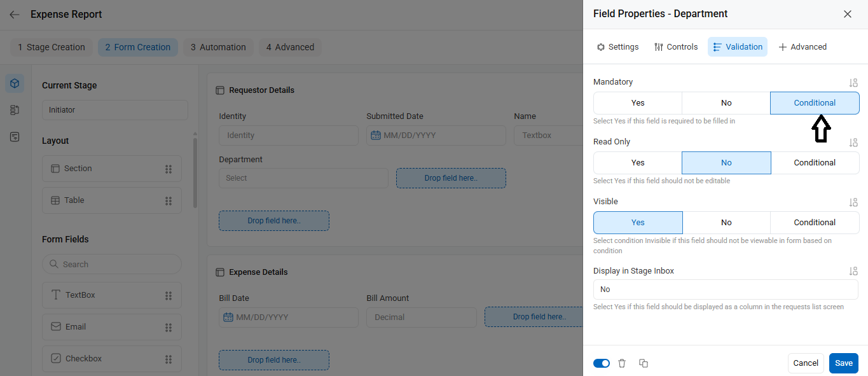
Task: Go to step 3 Automation
Action: click(218, 47)
